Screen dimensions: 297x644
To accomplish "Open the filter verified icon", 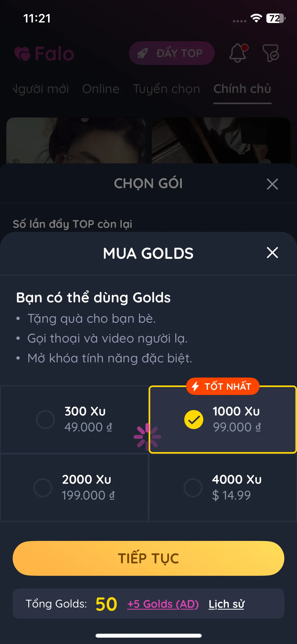I will (x=271, y=53).
